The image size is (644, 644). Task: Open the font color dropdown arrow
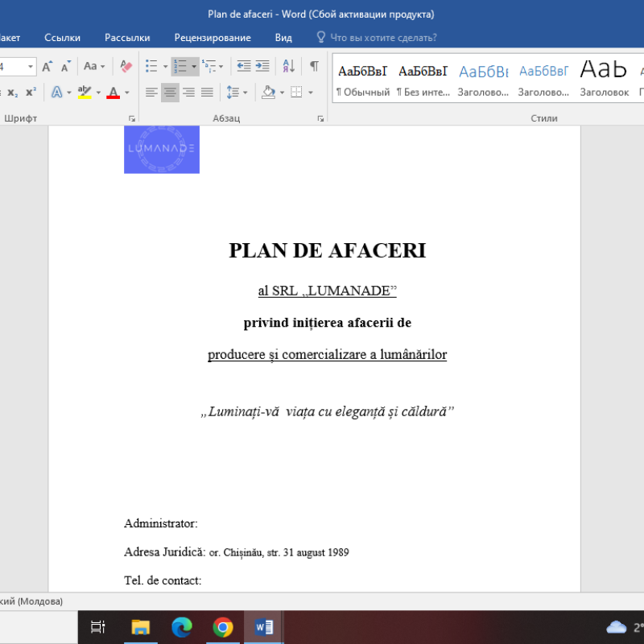[126, 92]
